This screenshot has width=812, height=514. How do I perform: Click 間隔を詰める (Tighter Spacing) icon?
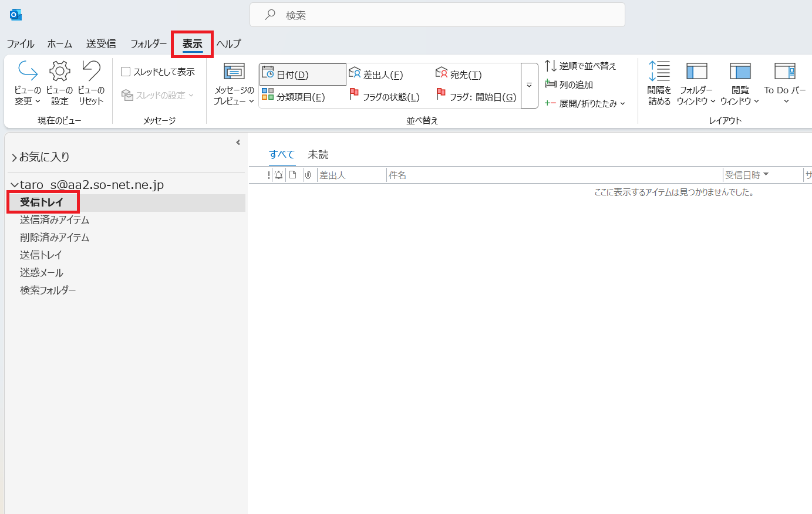click(659, 72)
